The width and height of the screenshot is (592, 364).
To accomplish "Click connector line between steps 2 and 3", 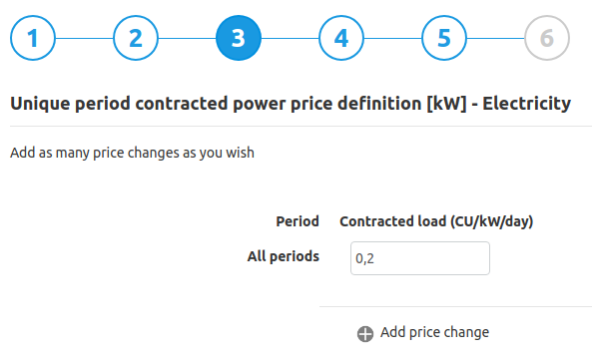I will tap(188, 38).
